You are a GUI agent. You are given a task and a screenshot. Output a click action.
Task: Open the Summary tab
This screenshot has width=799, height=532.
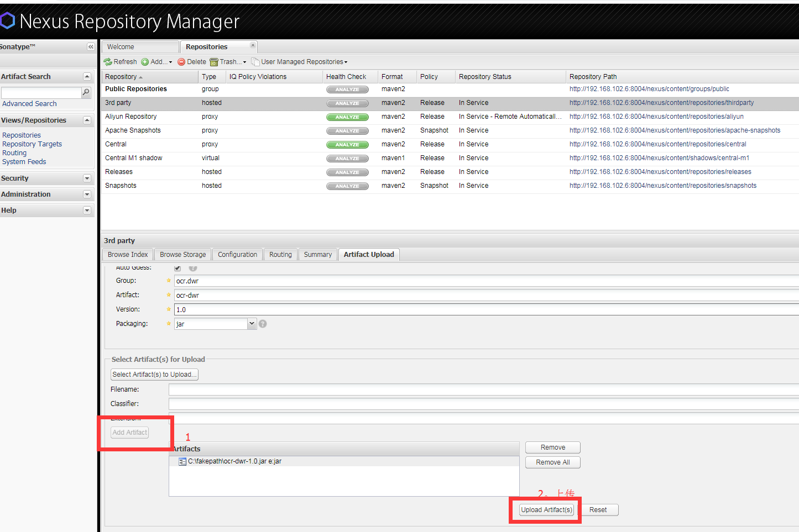(318, 255)
